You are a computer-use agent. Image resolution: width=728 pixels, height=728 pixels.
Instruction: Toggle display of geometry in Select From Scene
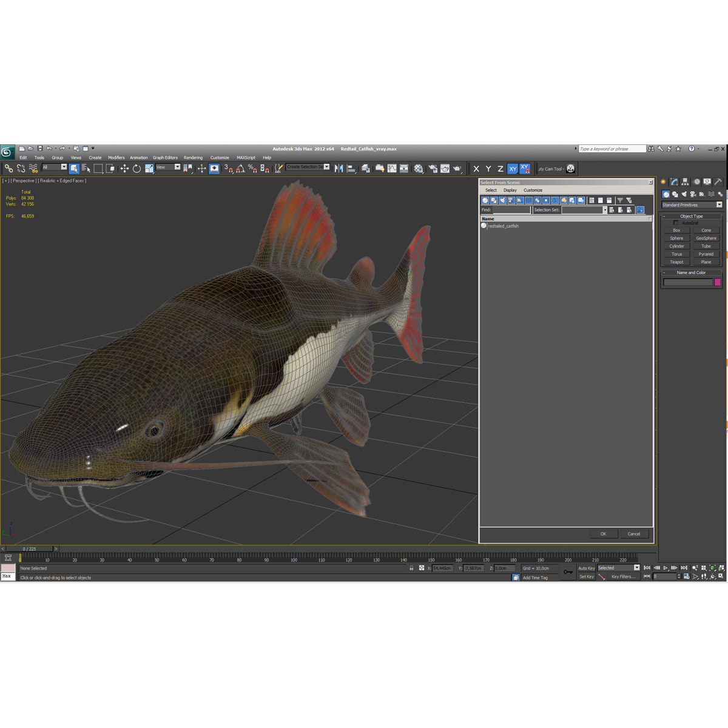point(485,200)
